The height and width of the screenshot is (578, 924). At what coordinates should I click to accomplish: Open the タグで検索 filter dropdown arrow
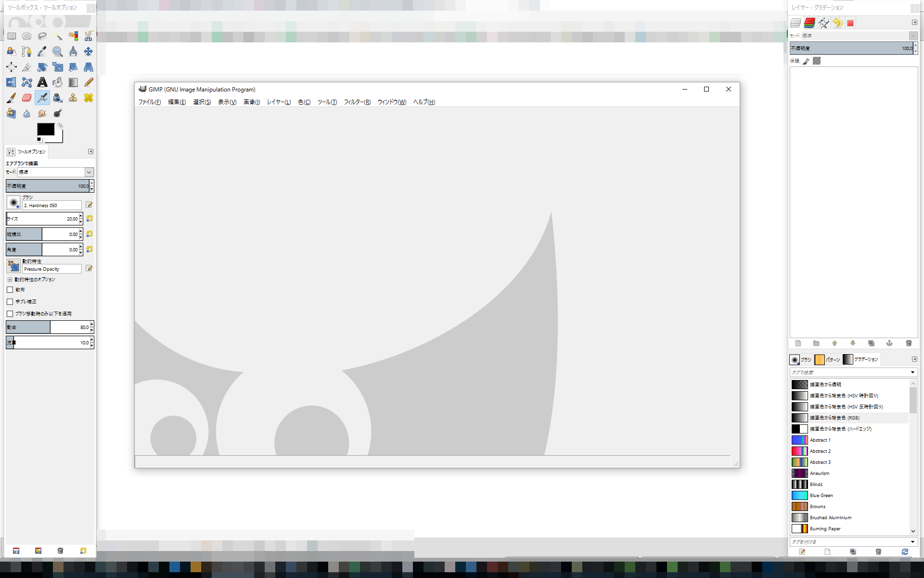coord(912,372)
